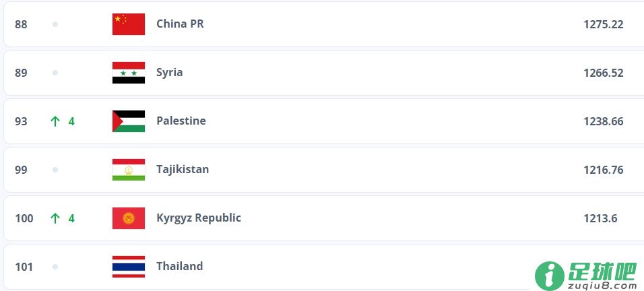Select the Palestine team name
This screenshot has width=644, height=291.
[x=181, y=121]
